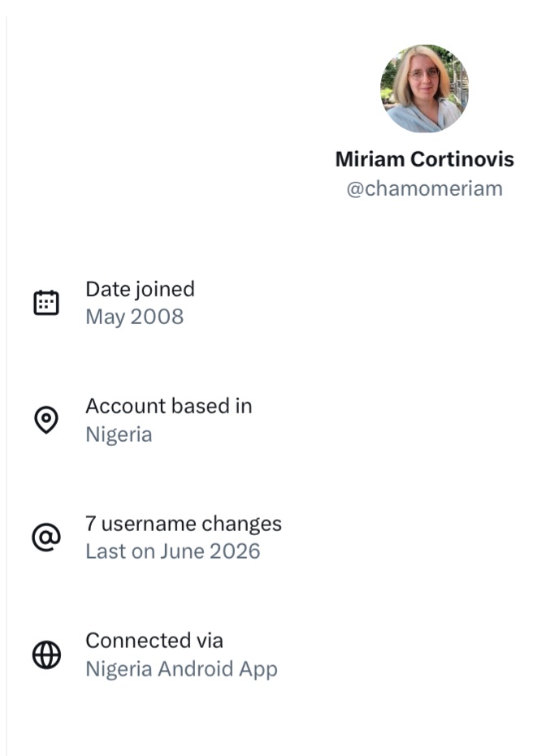Click the globe icon beside Connected via
The image size is (555, 756).
tap(46, 654)
